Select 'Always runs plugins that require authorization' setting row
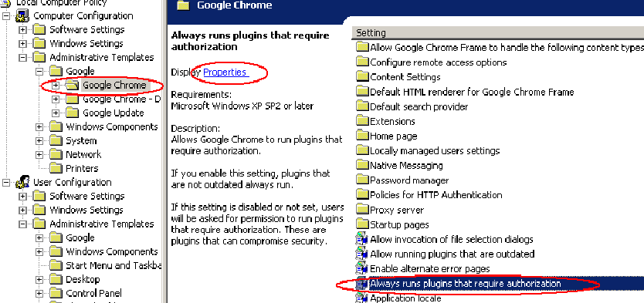The height and width of the screenshot is (303, 644). 500,283
